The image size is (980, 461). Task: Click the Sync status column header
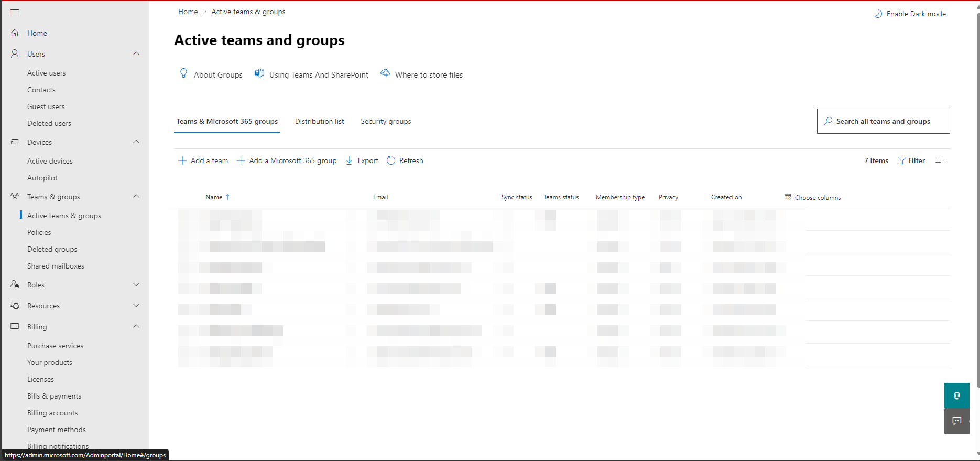[517, 197]
